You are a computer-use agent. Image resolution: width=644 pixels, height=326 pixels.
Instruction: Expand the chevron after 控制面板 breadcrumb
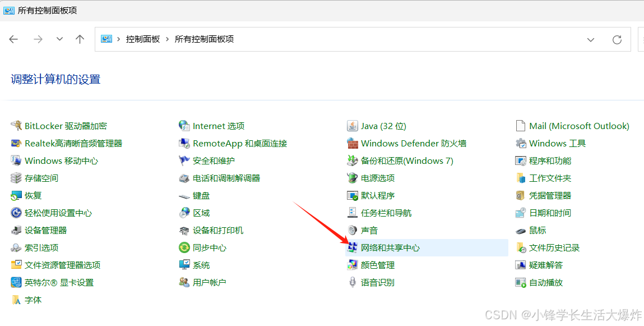167,39
